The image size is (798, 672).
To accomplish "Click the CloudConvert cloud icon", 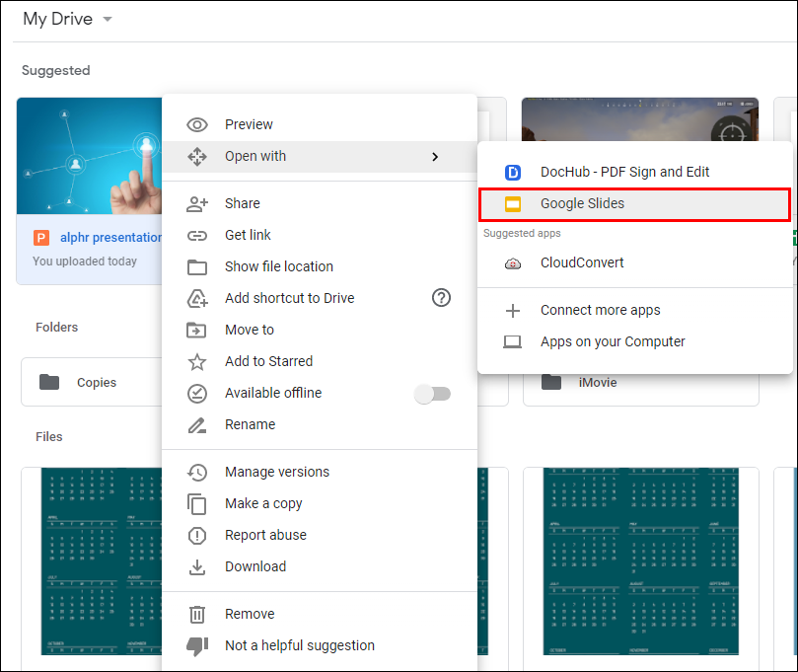I will click(512, 263).
